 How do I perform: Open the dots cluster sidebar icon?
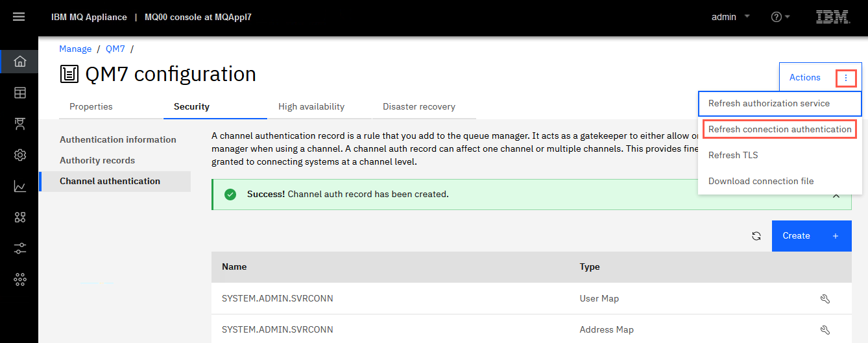click(x=19, y=279)
